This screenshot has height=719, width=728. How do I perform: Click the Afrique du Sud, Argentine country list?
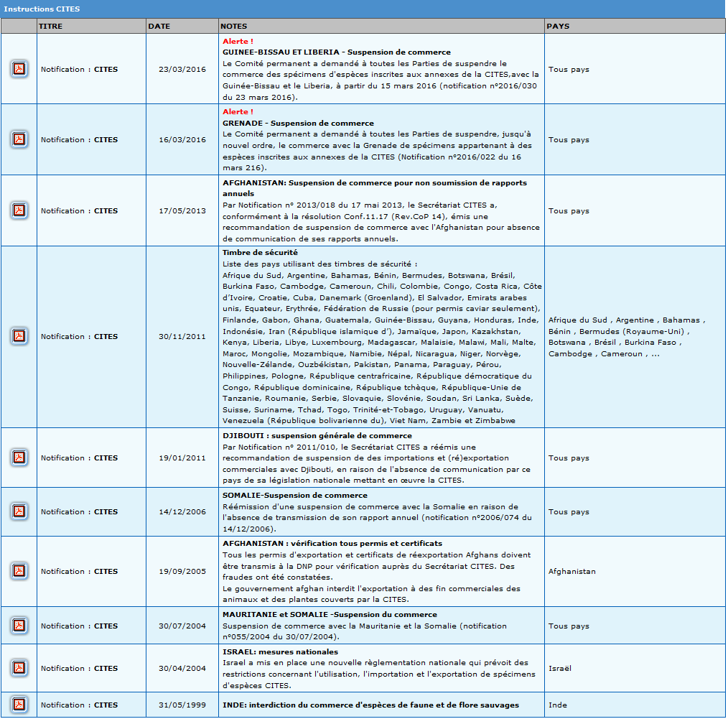[x=627, y=337]
